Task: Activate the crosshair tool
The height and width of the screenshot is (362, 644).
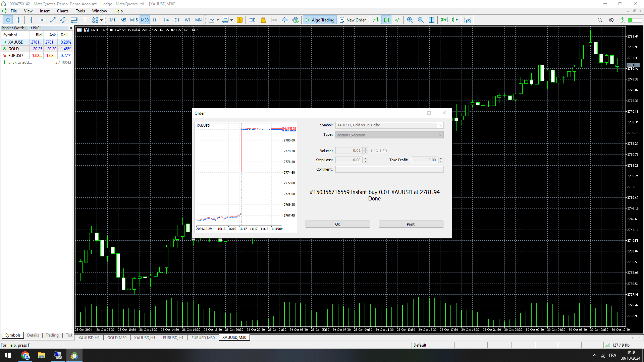Action: click(x=18, y=20)
